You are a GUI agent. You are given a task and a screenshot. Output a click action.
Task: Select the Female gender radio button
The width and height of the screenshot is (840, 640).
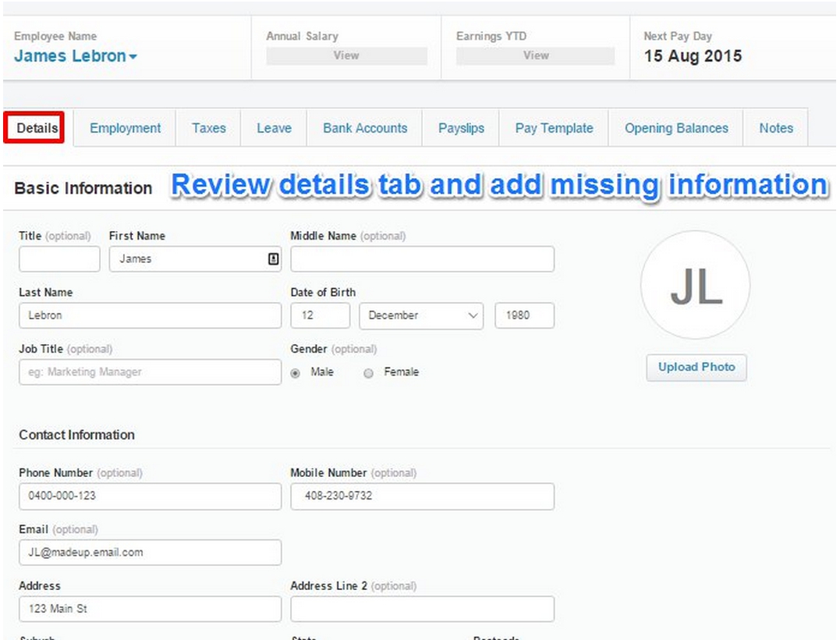[x=369, y=373]
